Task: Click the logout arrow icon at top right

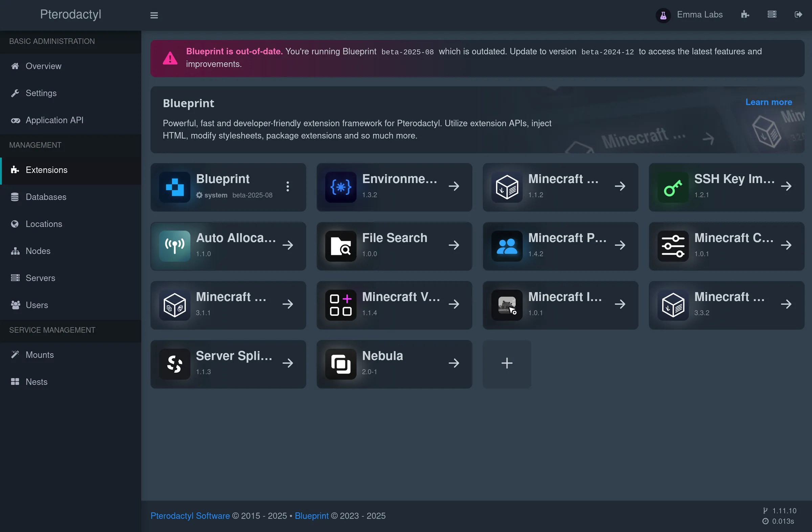Action: tap(799, 15)
